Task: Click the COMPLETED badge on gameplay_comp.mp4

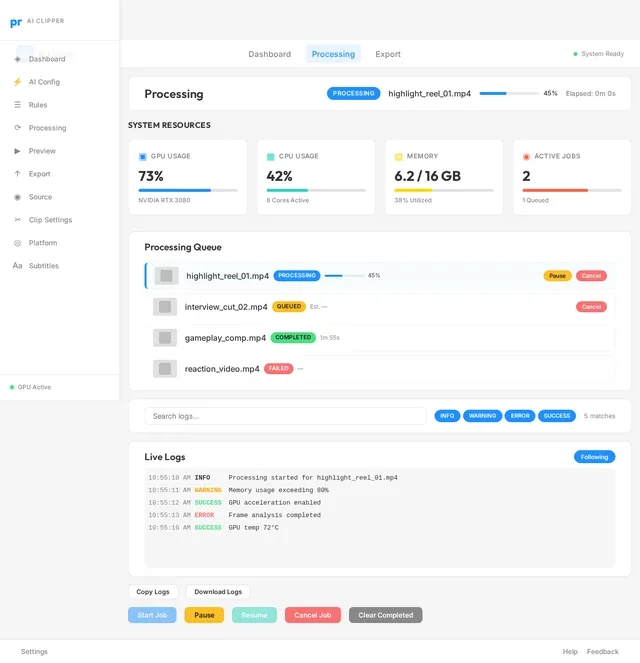Action: click(x=293, y=338)
